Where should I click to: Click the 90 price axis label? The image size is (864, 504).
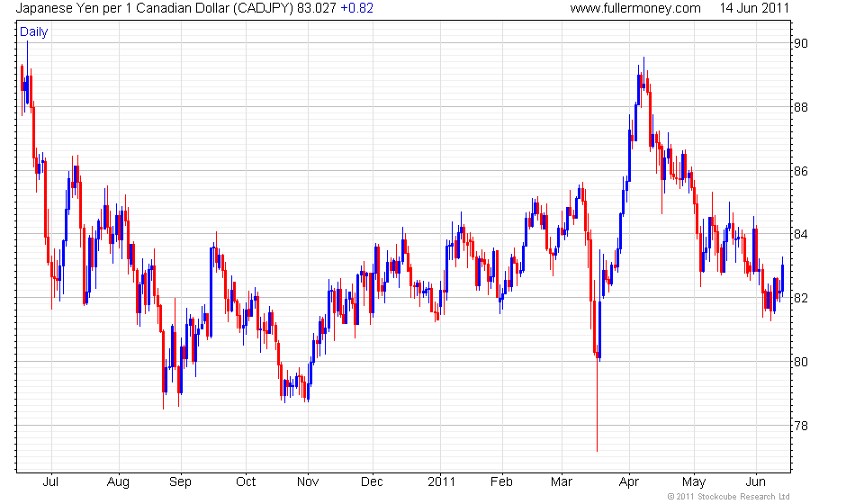tap(801, 43)
